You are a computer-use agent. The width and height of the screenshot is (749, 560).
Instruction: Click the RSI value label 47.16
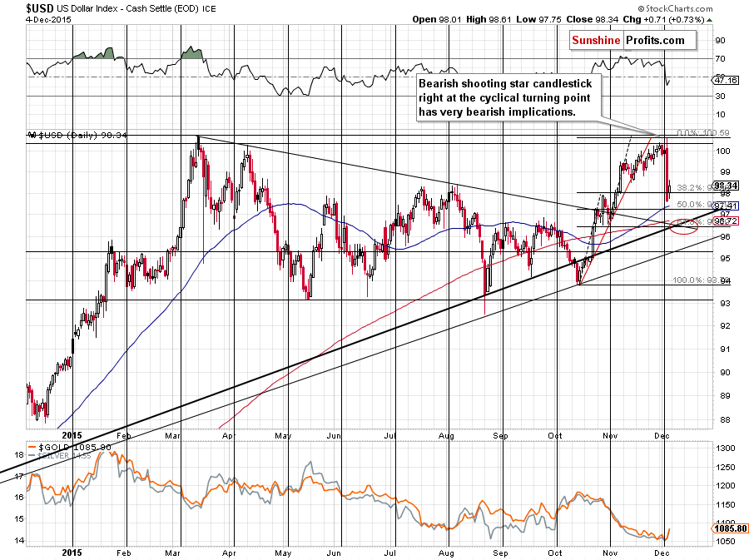point(726,80)
